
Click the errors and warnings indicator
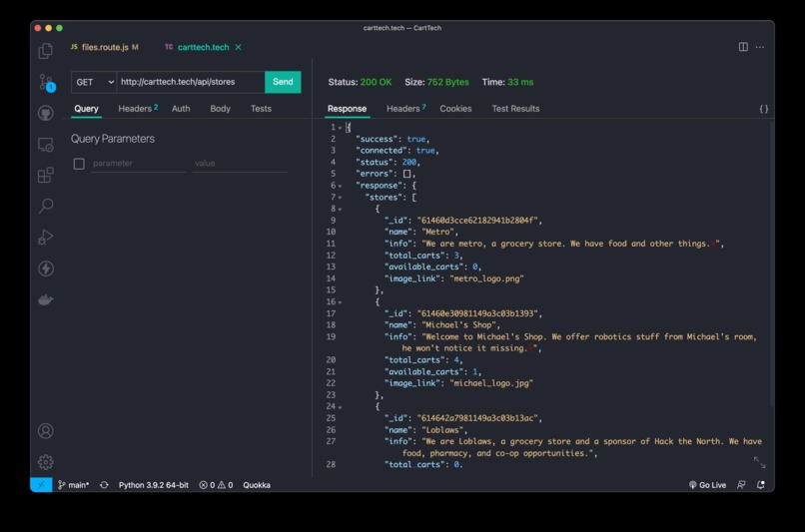(x=216, y=485)
